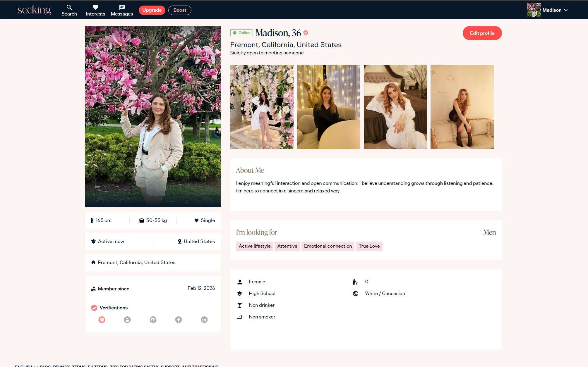The height and width of the screenshot is (367, 588).
Task: Expand the Madison account dropdown chevron
Action: (x=566, y=10)
